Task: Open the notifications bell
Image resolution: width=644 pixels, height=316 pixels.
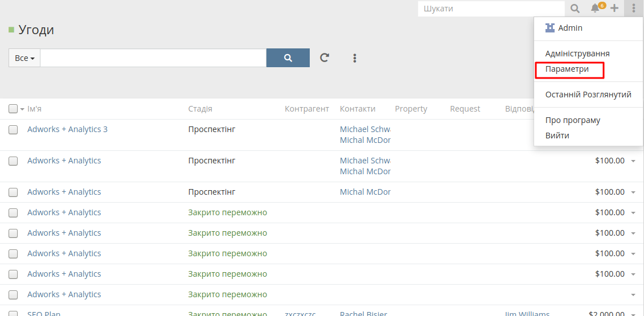Action: pos(595,9)
